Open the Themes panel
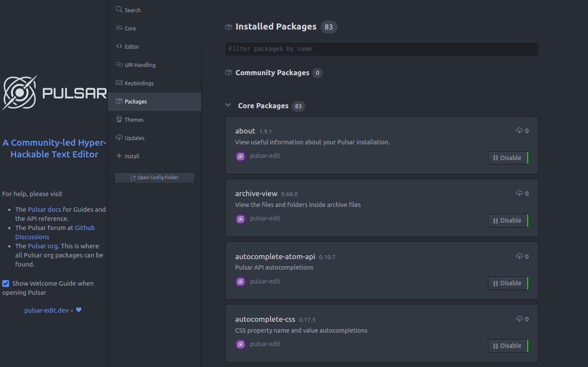The height and width of the screenshot is (367, 588). tap(154, 120)
